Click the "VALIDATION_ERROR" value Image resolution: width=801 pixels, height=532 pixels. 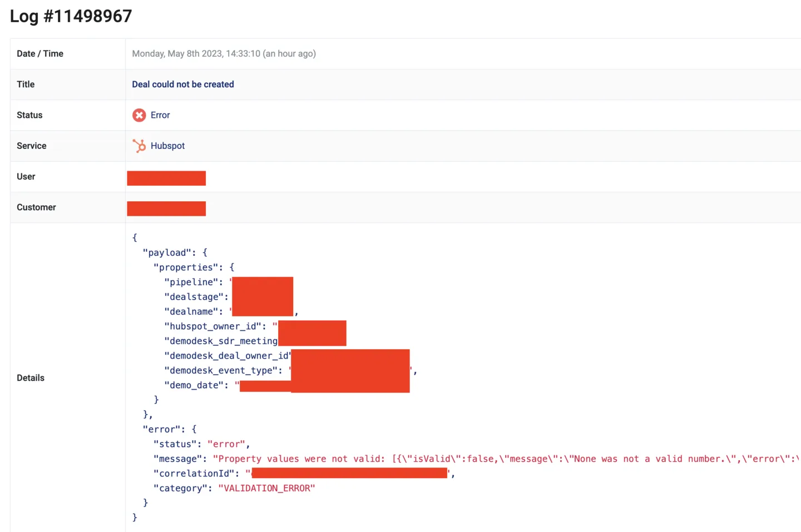(266, 488)
